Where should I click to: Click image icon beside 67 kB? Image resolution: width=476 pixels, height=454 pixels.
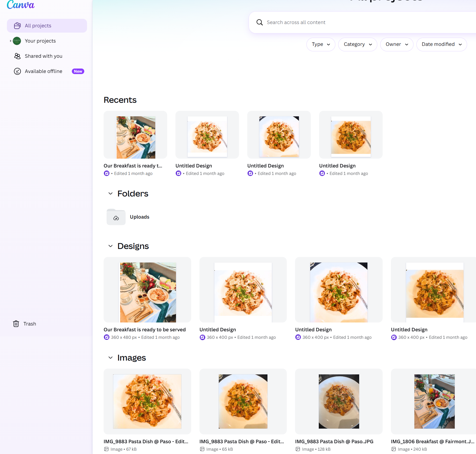106,449
